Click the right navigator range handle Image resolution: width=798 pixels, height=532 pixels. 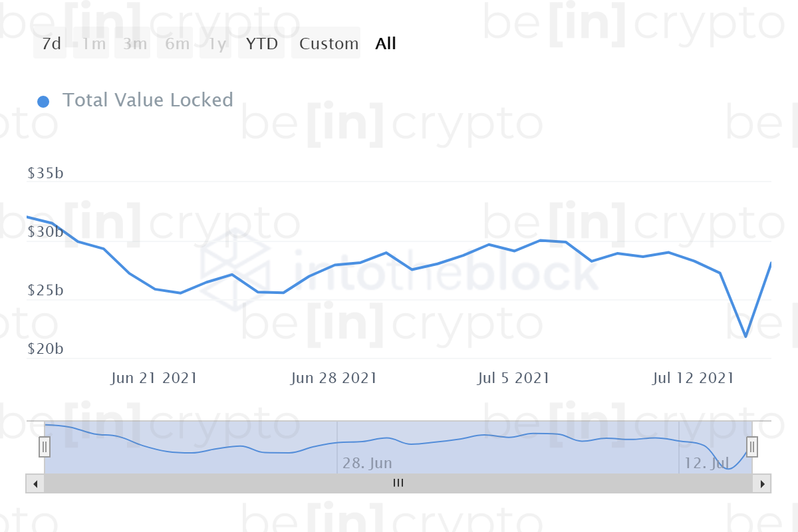click(752, 447)
